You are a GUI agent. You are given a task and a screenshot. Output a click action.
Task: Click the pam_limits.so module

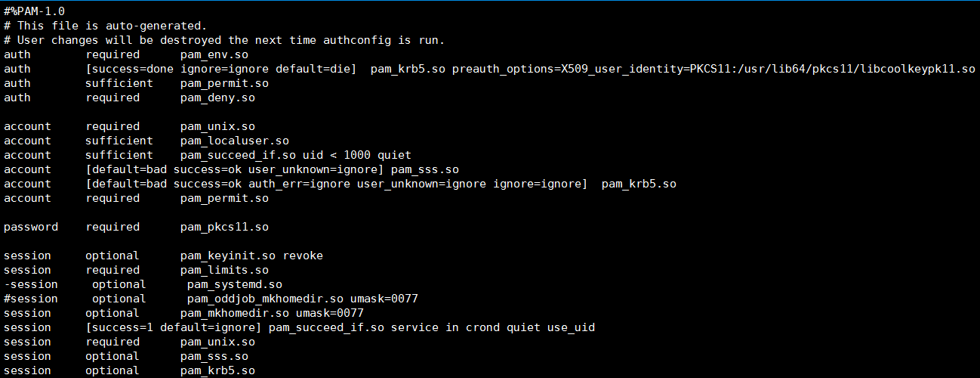(x=224, y=270)
